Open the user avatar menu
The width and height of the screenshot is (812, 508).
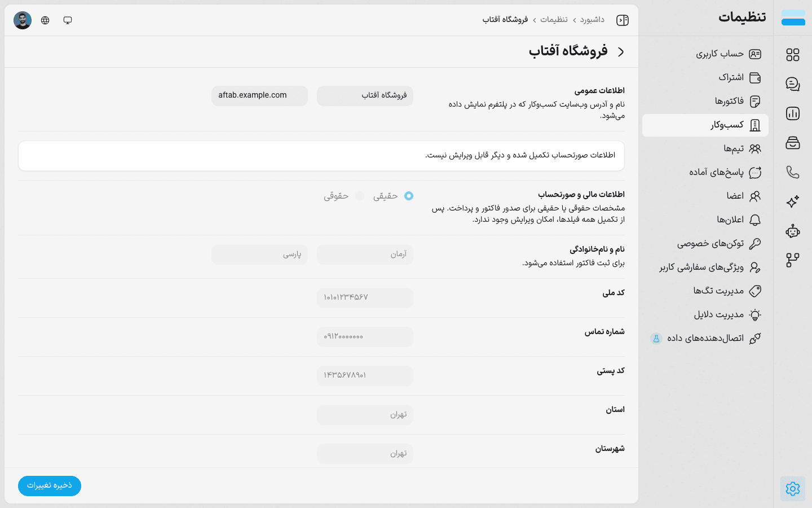[x=23, y=20]
